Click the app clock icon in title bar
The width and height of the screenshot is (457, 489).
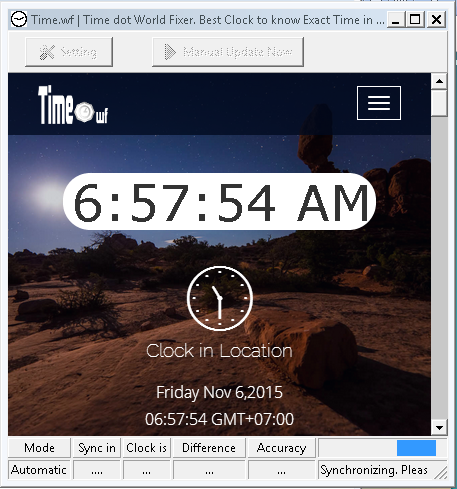click(19, 20)
